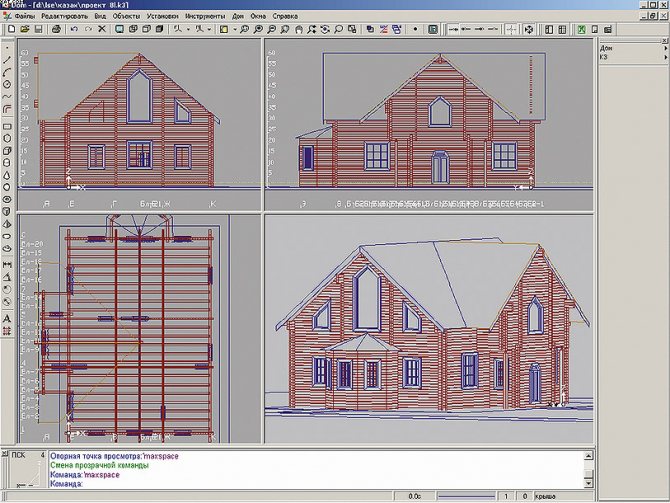Click the zoom-in magnifier icon
The image size is (670, 503).
point(258,29)
